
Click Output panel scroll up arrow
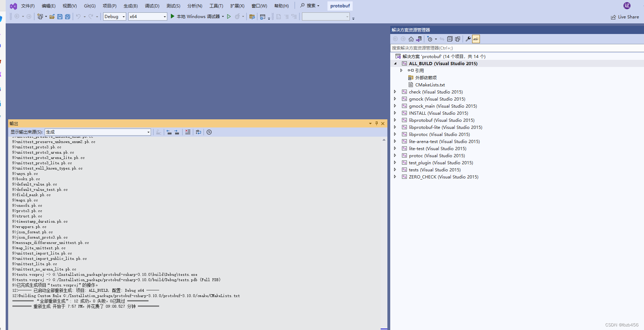(384, 140)
